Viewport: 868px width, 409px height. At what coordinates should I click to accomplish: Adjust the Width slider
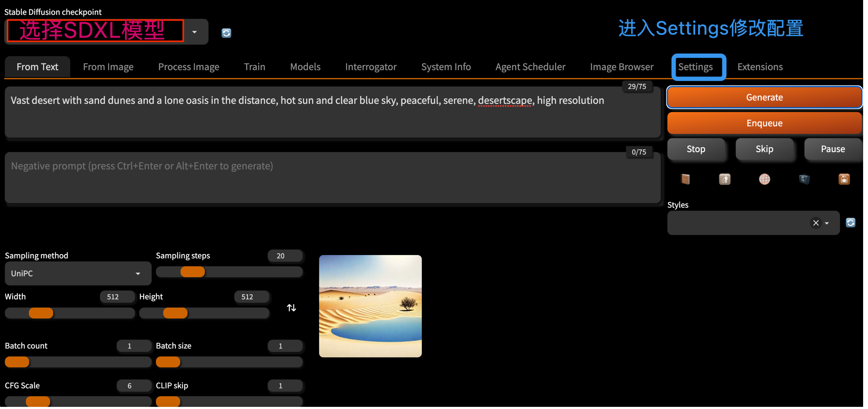point(70,313)
